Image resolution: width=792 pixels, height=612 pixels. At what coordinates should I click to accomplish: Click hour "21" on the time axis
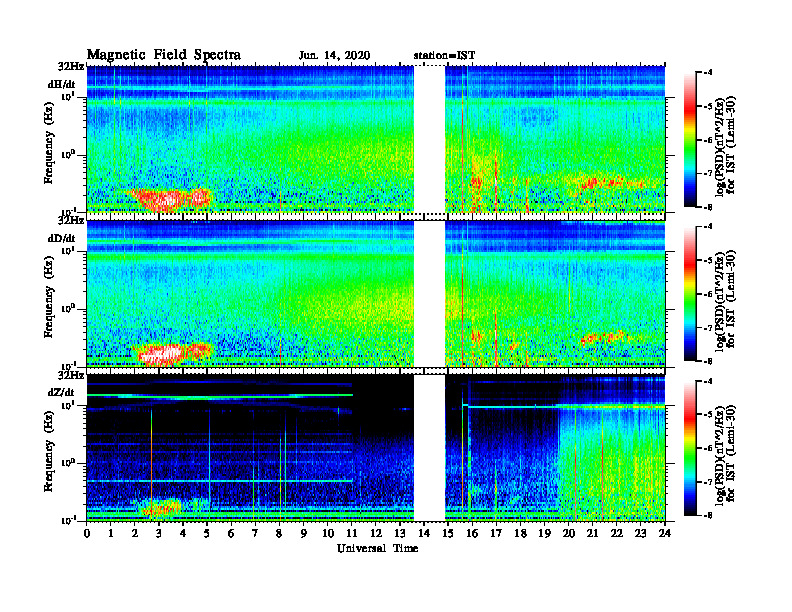tap(592, 534)
